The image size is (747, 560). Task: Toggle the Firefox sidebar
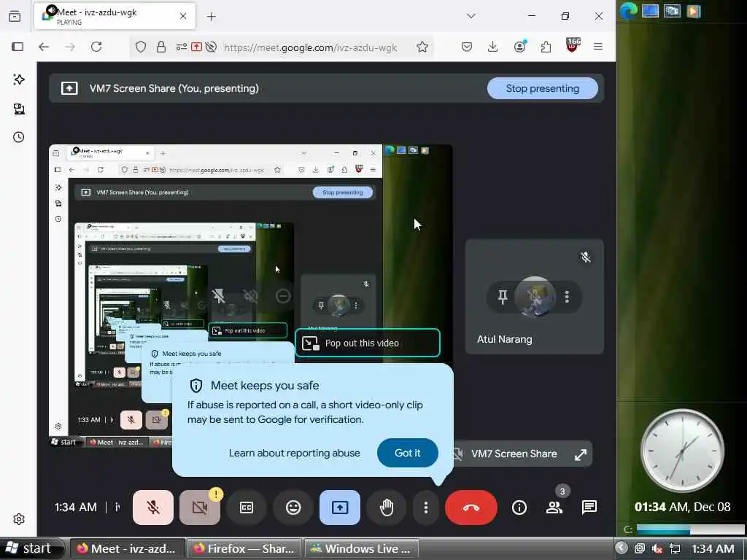pyautogui.click(x=18, y=47)
